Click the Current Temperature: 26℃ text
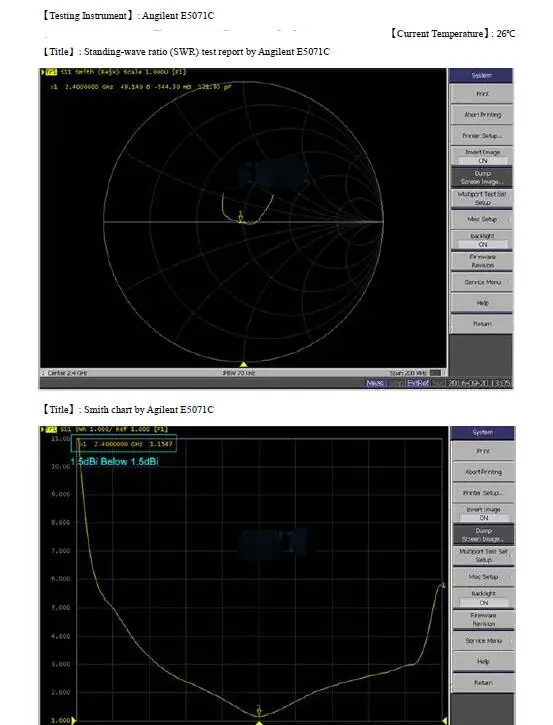 click(x=452, y=33)
